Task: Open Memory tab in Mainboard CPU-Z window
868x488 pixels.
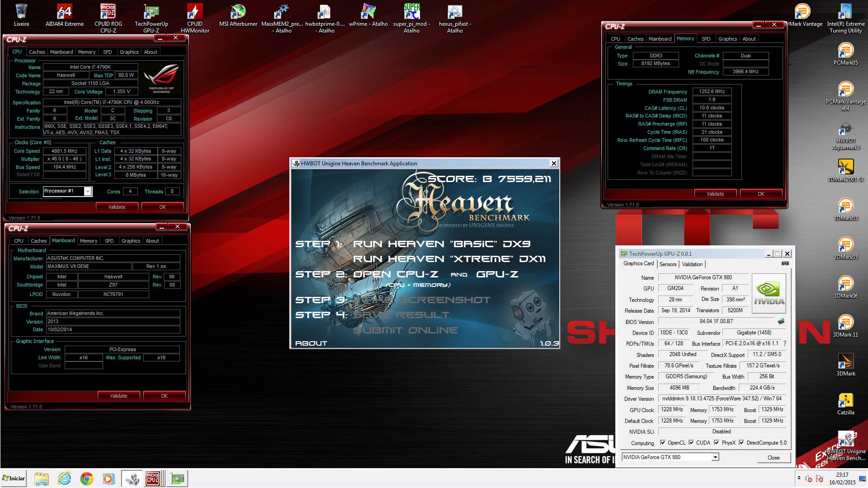Action: [x=89, y=241]
